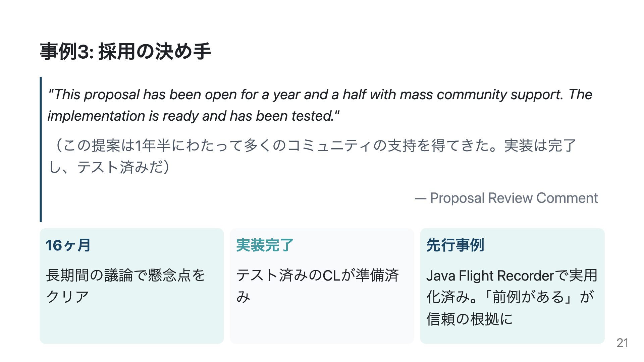Image resolution: width=644 pixels, height=362 pixels.
Task: Click the Java Flight Recorder description text
Action: 512,297
